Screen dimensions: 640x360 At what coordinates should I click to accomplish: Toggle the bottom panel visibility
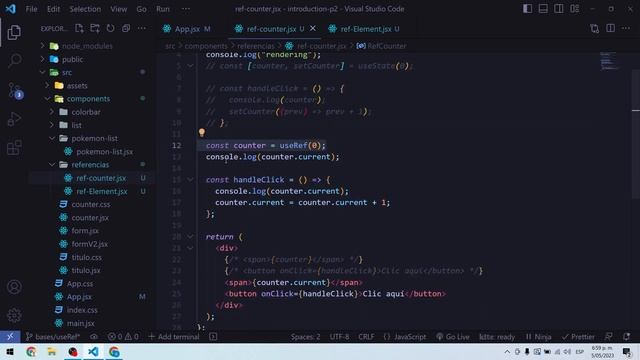click(543, 9)
